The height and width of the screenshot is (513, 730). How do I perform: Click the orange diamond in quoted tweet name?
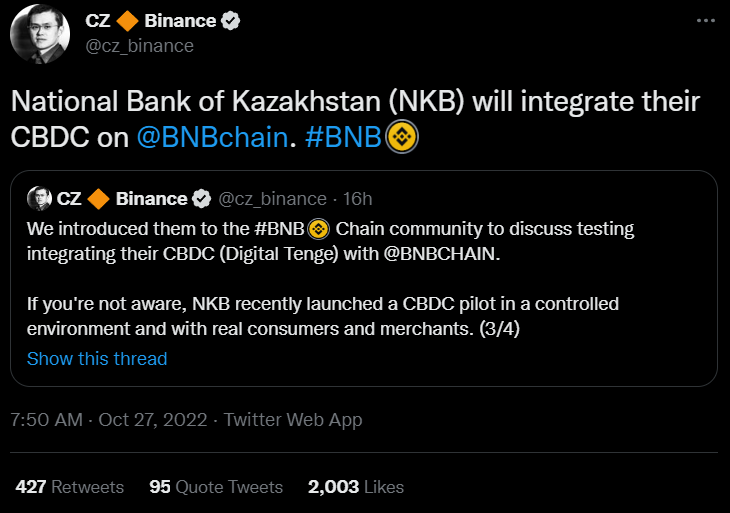click(x=99, y=198)
